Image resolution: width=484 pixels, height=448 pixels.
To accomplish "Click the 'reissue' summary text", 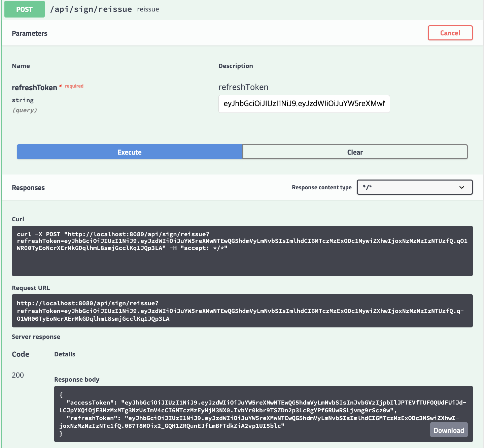I will pos(148,9).
